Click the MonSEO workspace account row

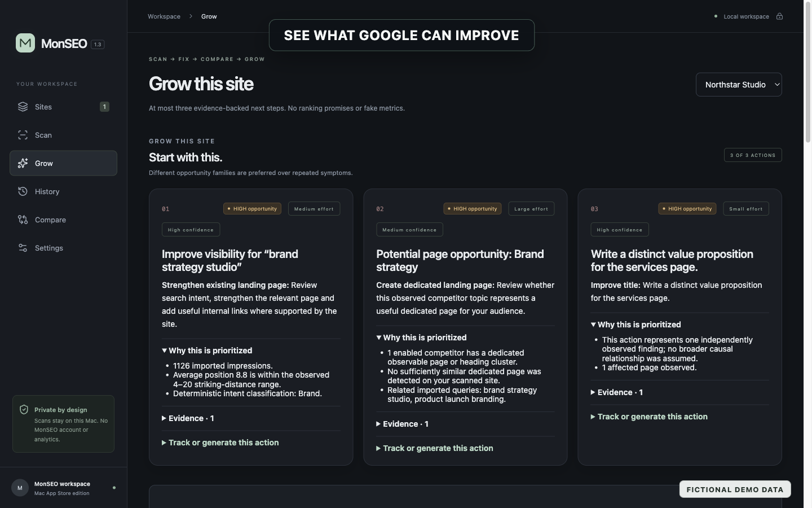pos(63,488)
